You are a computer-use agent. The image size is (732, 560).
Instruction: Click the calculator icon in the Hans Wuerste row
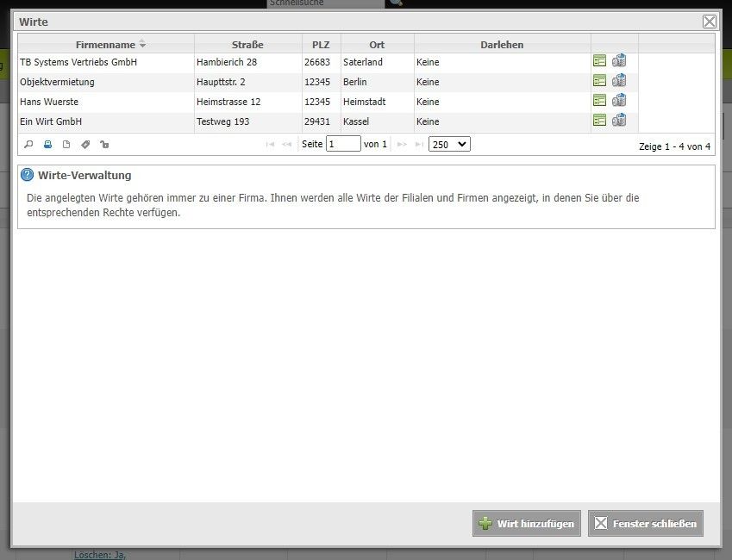pos(619,100)
